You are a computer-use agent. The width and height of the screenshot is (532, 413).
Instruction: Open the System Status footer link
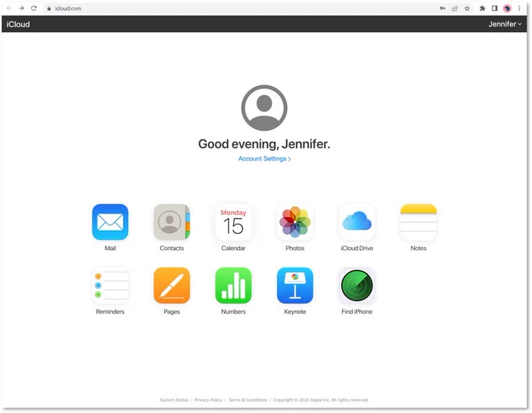(174, 400)
